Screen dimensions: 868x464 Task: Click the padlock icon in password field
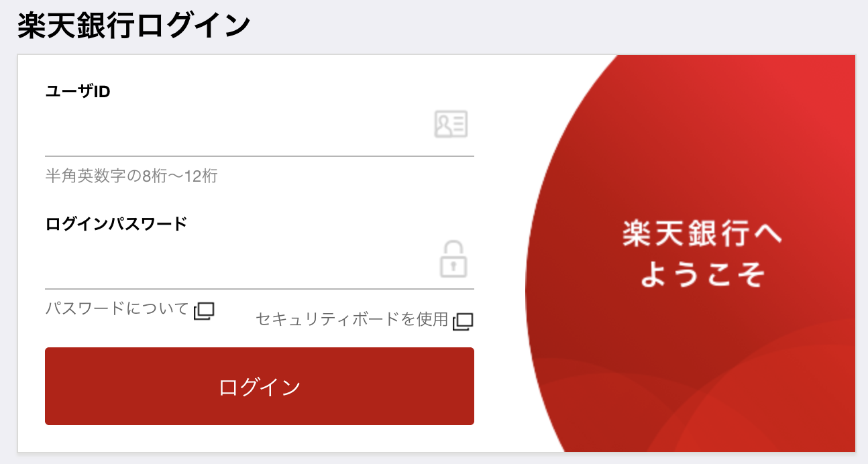tap(453, 259)
